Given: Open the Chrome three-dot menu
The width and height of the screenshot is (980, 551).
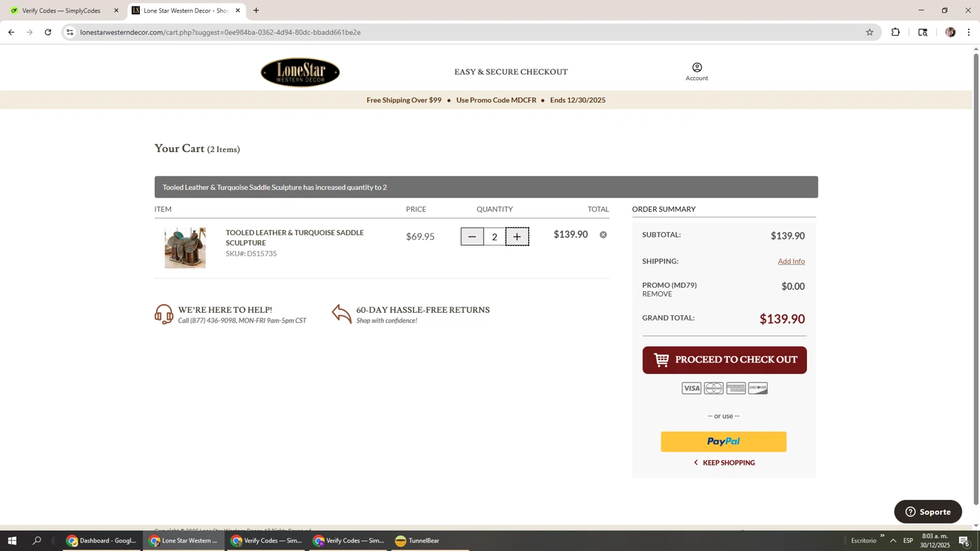Looking at the screenshot, I should [x=969, y=32].
